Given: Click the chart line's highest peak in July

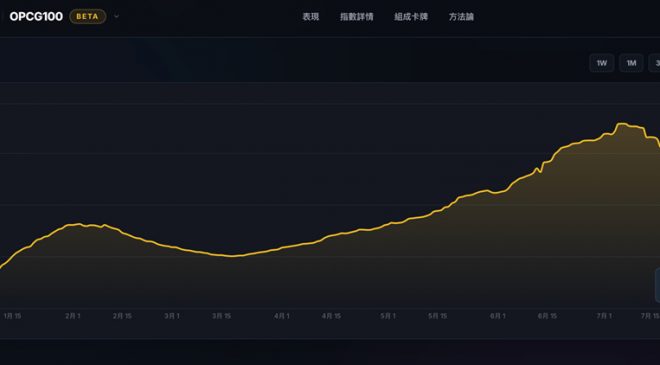Looking at the screenshot, I should click(x=622, y=124).
